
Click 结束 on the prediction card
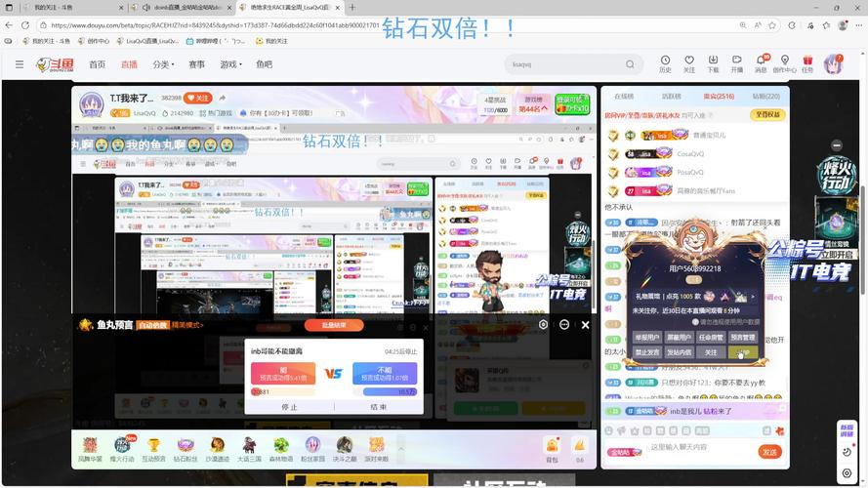click(379, 407)
